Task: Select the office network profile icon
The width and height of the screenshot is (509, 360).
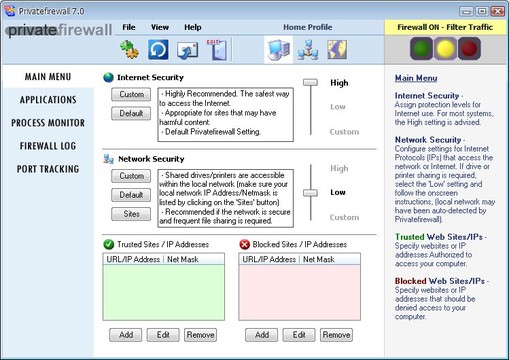Action: click(308, 50)
